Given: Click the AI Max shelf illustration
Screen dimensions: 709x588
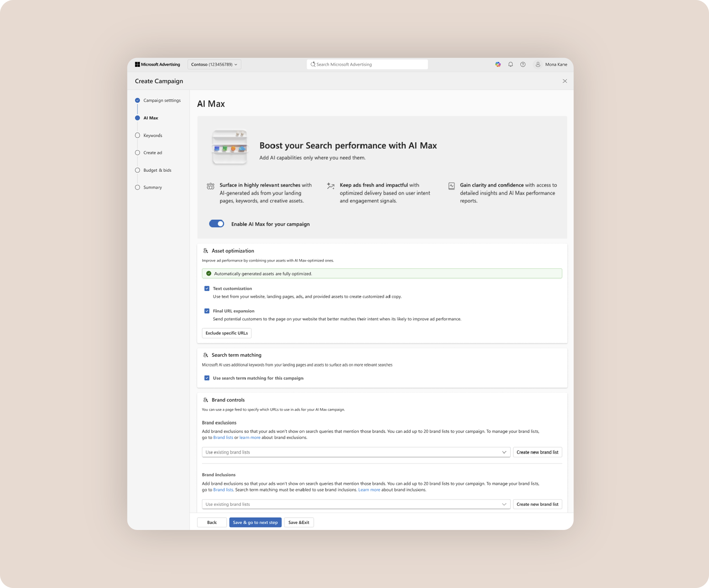Looking at the screenshot, I should coord(230,147).
